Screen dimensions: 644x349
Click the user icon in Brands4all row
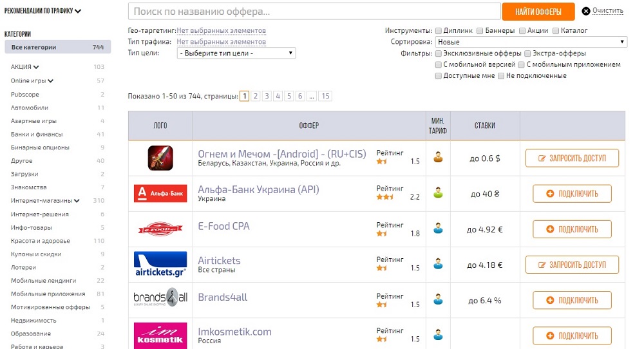pos(438,299)
